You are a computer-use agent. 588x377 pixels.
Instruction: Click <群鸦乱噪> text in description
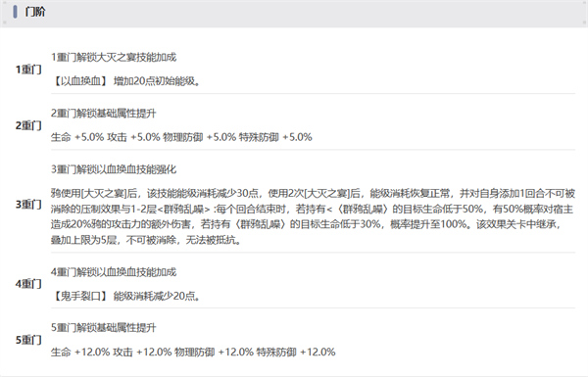tap(183, 210)
